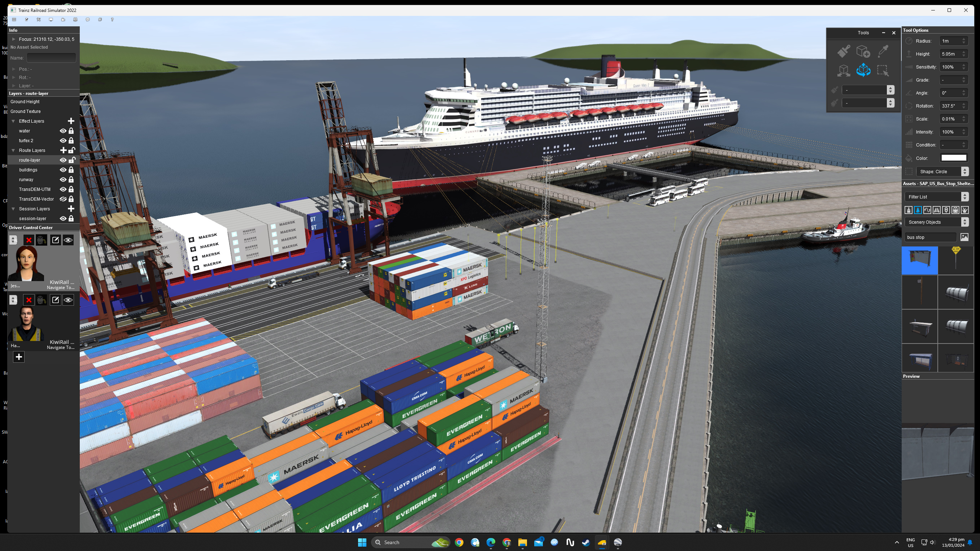
Task: Choose the grass effect filter icon
Action: [965, 210]
